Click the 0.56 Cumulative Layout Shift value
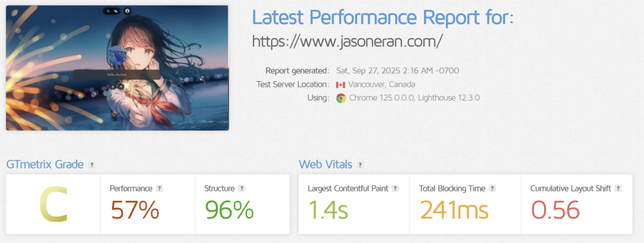 [x=555, y=210]
